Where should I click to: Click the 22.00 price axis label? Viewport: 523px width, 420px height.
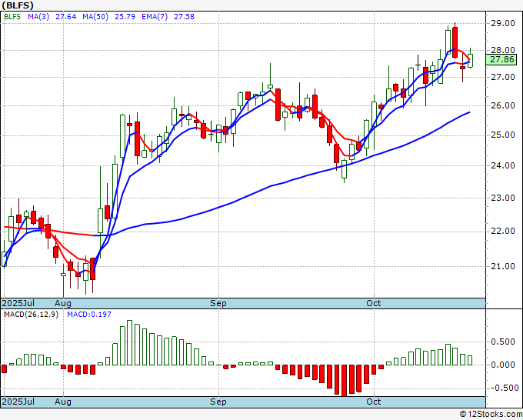tap(502, 231)
